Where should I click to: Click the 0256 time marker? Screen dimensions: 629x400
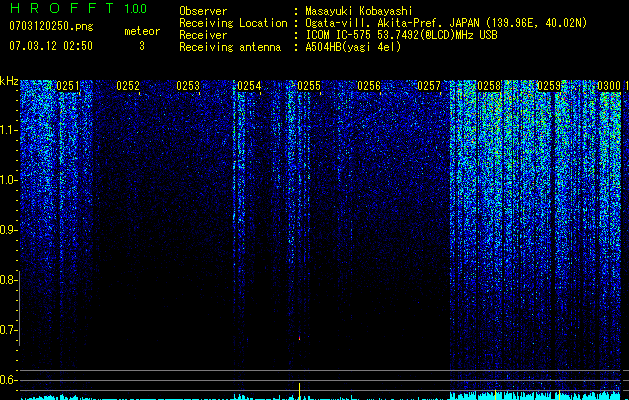click(x=369, y=86)
